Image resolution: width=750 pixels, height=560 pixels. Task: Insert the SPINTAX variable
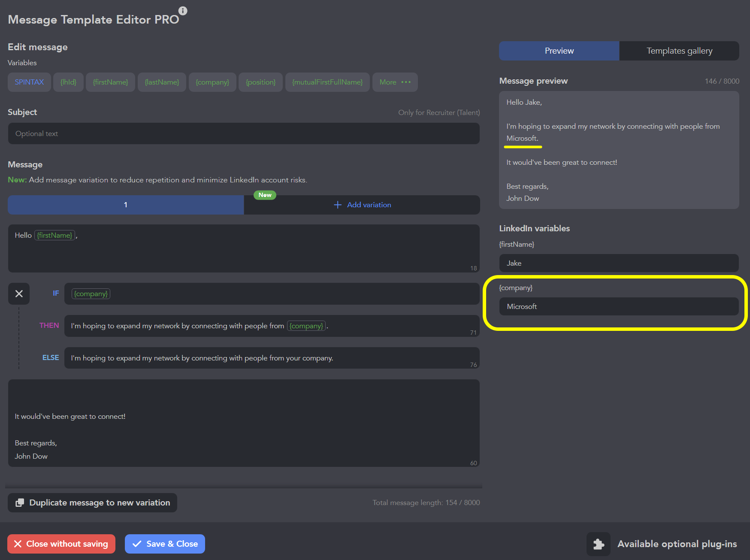(29, 82)
